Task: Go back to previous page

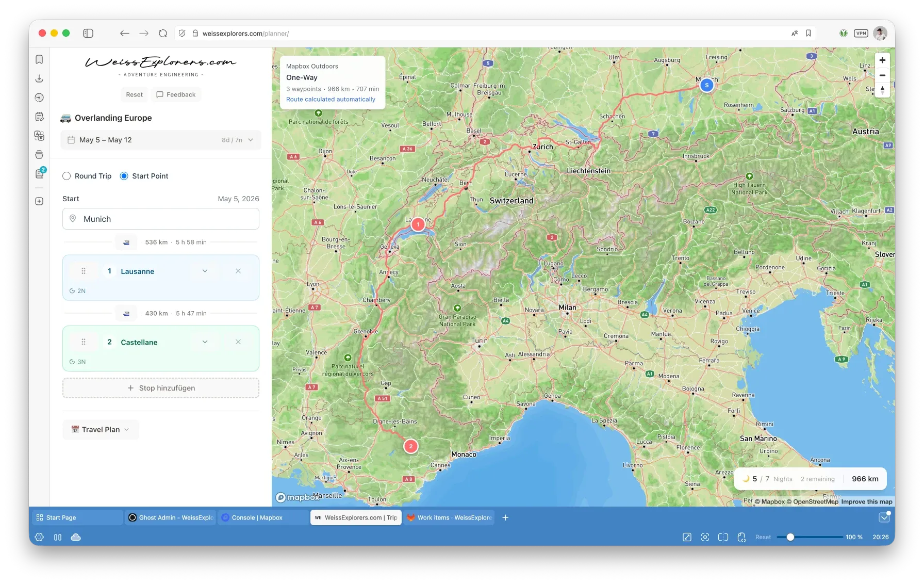Action: 124,33
